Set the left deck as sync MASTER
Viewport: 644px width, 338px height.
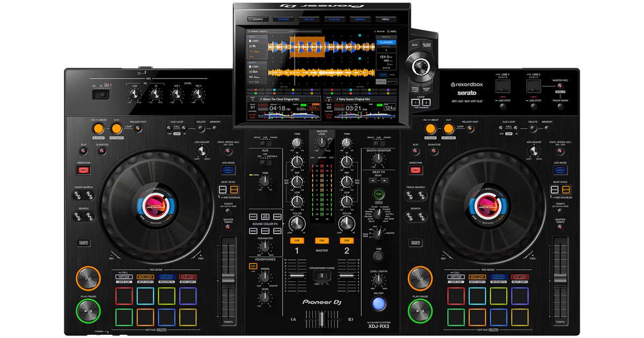(235, 189)
